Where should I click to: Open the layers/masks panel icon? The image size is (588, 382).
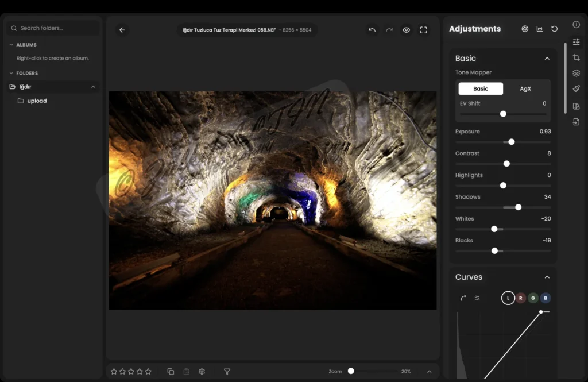point(577,73)
